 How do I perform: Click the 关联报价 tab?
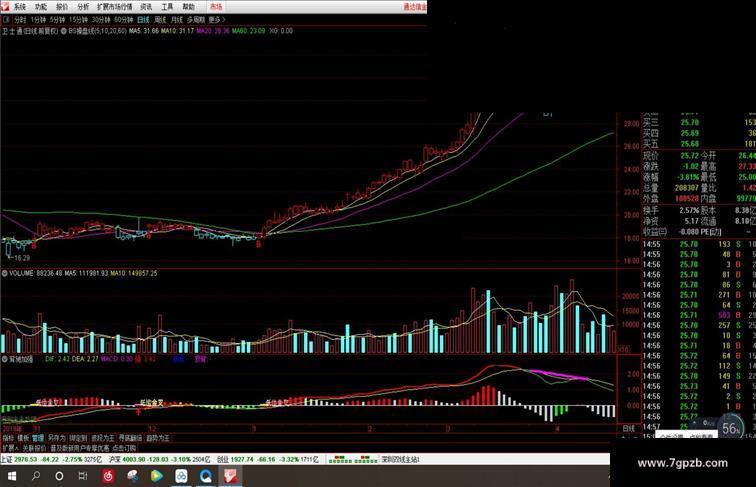pos(34,448)
